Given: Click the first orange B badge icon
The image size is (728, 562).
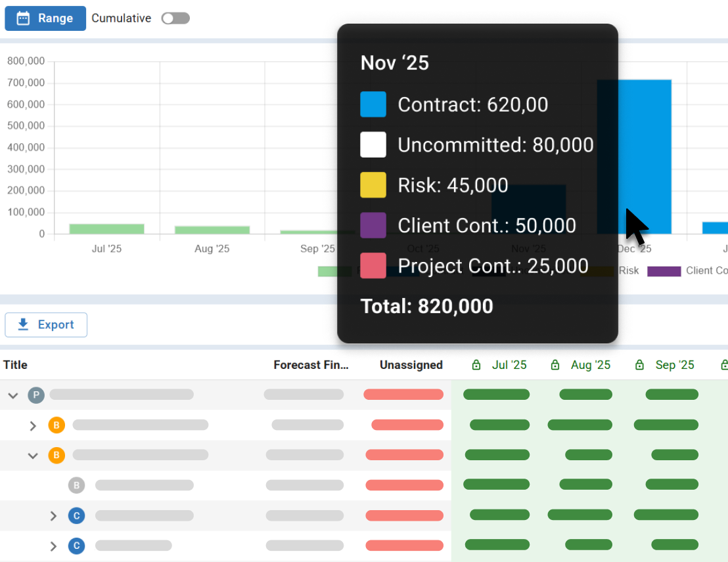Looking at the screenshot, I should point(57,425).
